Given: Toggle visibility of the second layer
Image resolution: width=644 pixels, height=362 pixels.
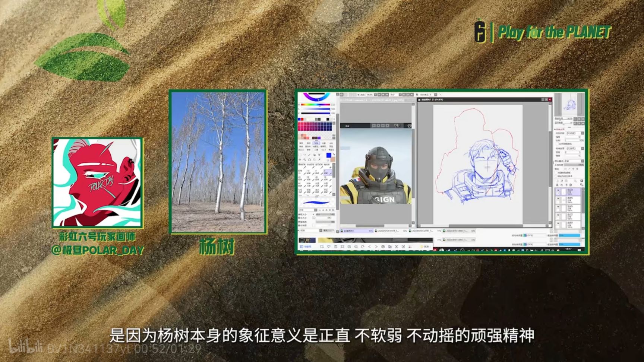Looking at the screenshot, I should coord(558,199).
